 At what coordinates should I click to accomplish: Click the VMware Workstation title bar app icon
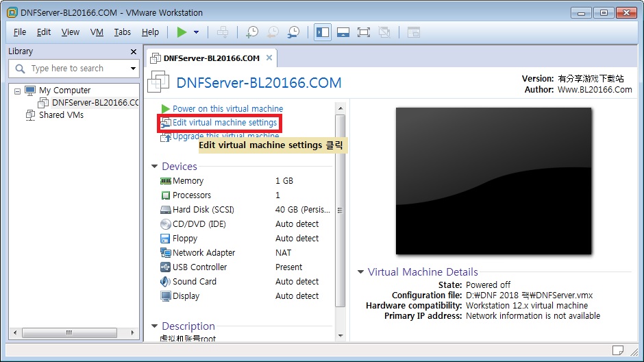[x=12, y=12]
